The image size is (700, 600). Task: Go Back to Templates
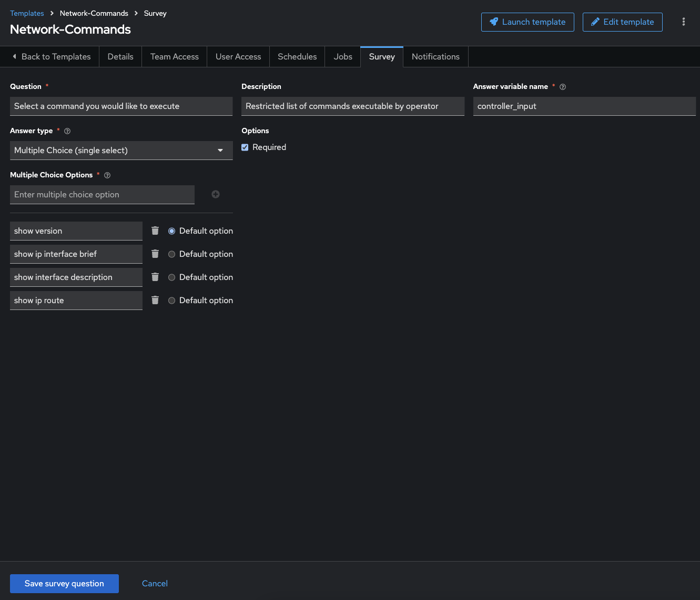51,57
